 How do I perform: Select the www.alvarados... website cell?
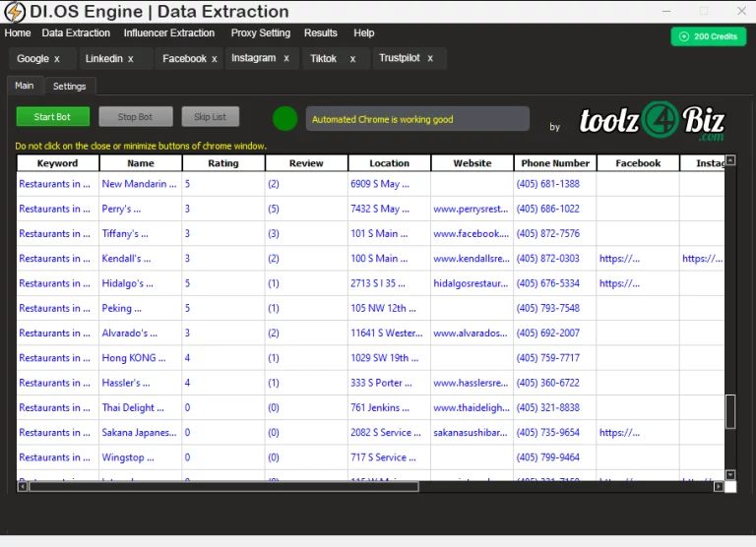[x=472, y=333]
